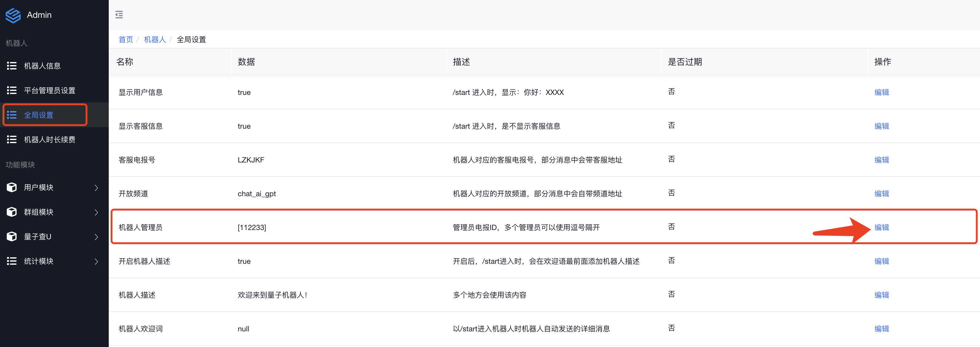Screen dimensions: 980x347
Task: Expand the 量子查U submenu chevron
Action: point(96,237)
